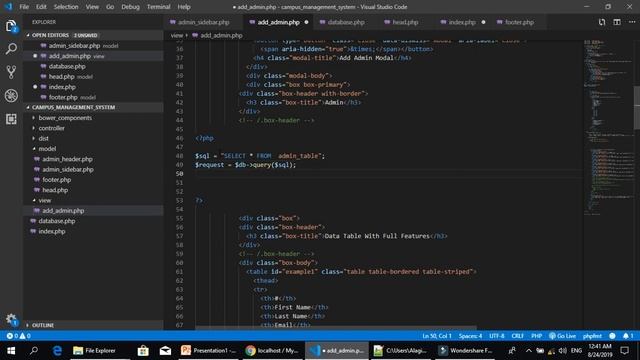The width and height of the screenshot is (640, 360).
Task: Open the Explorer view in activity bar
Action: 11,27
